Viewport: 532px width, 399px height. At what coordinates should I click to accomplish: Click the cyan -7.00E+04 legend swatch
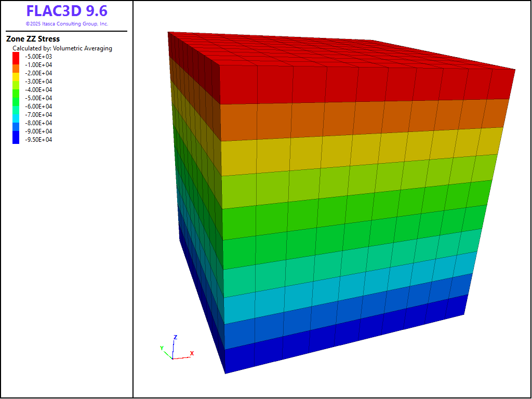click(x=16, y=115)
